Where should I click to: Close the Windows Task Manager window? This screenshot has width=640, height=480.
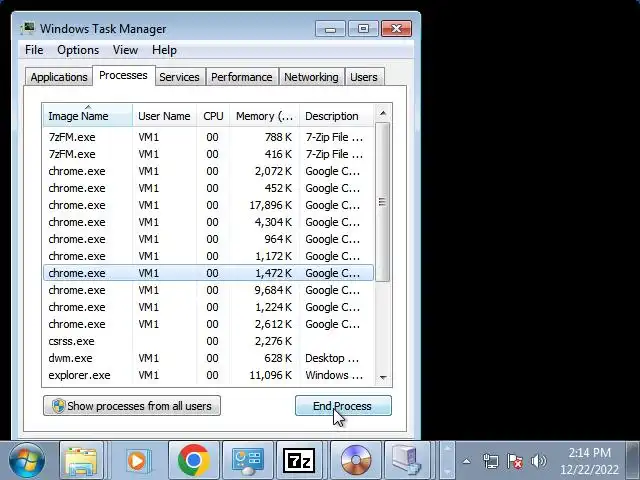coord(396,29)
